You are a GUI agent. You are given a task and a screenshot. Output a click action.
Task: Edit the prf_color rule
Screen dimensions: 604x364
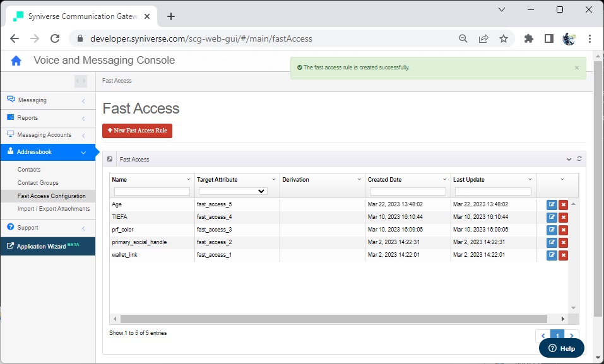[x=552, y=230]
